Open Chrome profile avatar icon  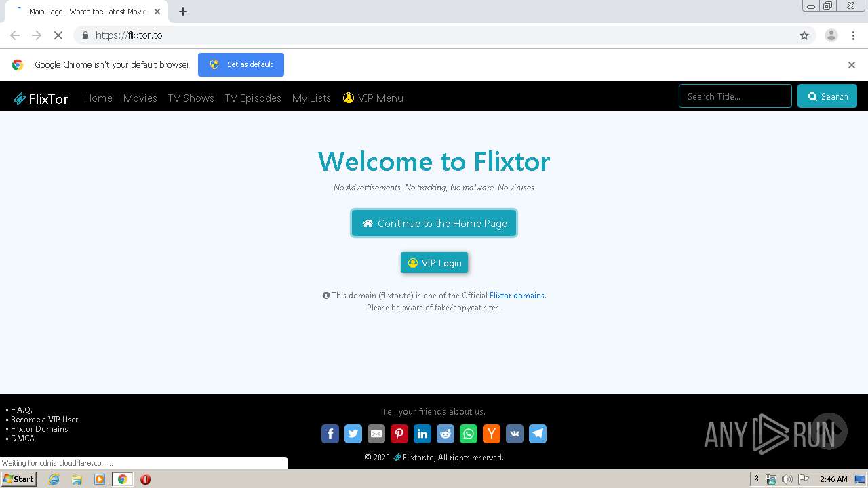click(831, 35)
